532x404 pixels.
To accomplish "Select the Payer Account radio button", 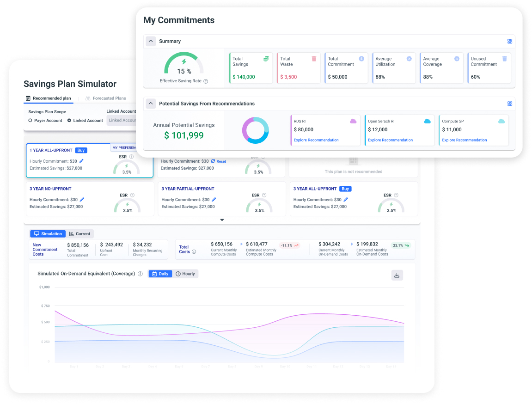I will [30, 120].
